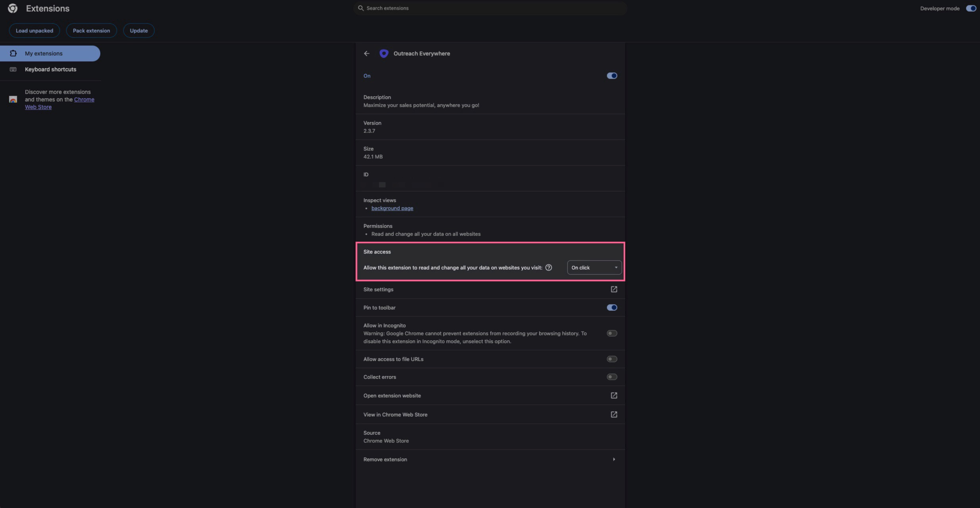Expand Remove extension arrow
Image resolution: width=980 pixels, height=508 pixels.
click(614, 459)
